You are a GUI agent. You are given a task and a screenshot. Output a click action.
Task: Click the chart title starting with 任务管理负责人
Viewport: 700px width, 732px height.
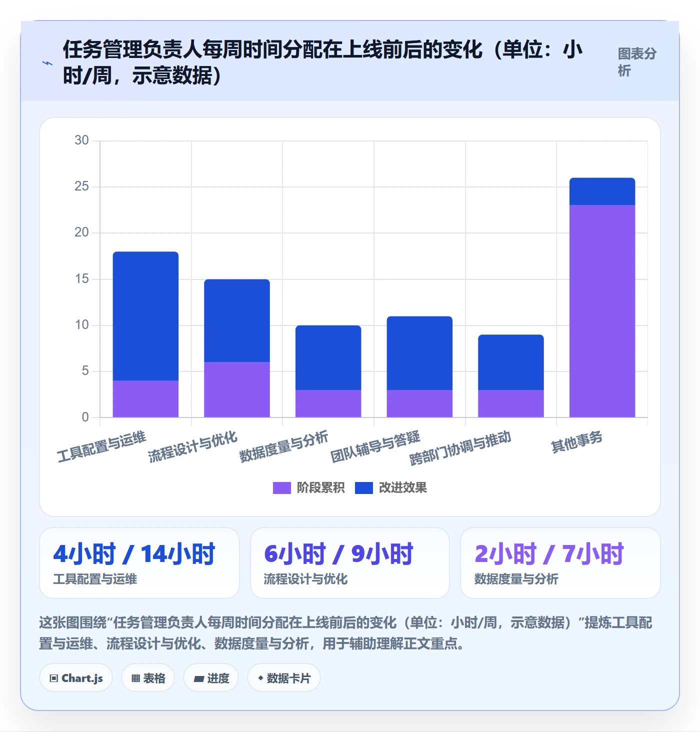pos(323,62)
